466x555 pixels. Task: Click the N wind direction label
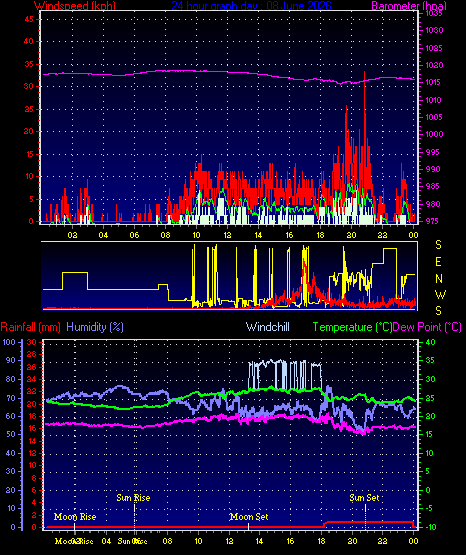pos(439,279)
